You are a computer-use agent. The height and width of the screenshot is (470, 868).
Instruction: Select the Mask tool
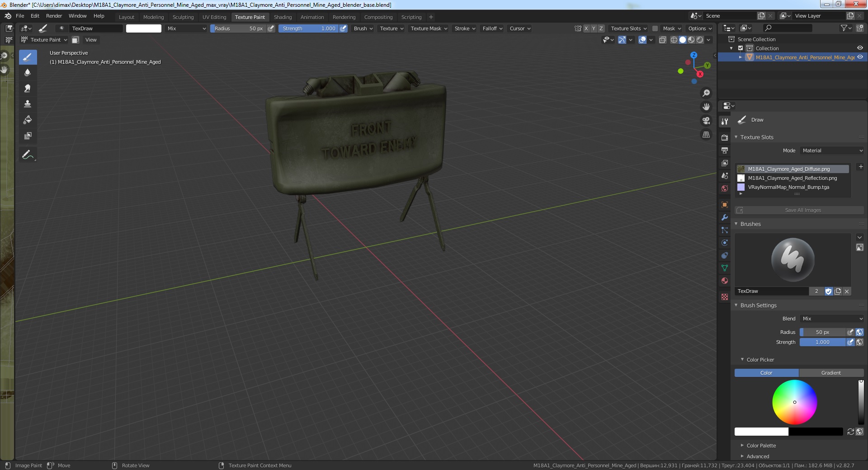(x=28, y=136)
